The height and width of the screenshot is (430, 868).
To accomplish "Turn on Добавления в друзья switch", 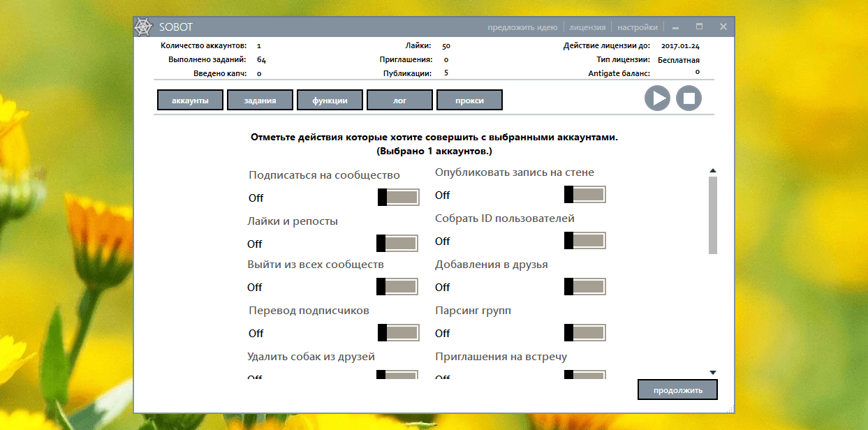I will [x=585, y=286].
